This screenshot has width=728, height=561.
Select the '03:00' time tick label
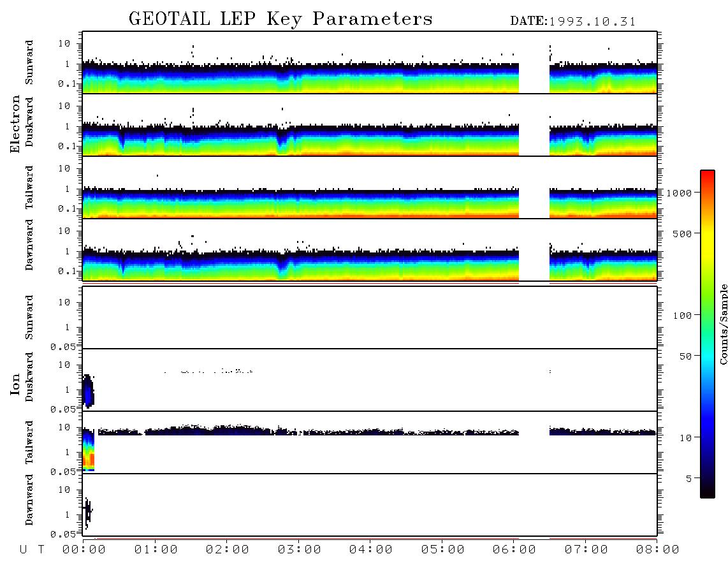(x=300, y=550)
